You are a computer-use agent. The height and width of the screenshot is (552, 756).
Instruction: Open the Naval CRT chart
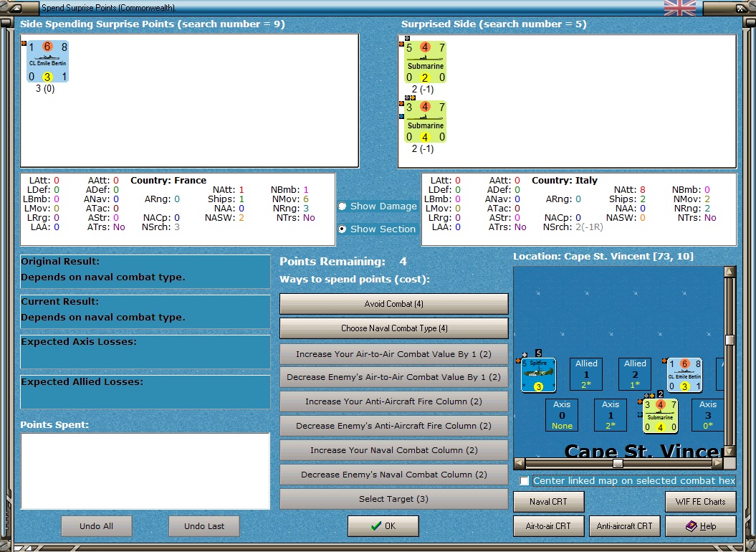point(549,502)
